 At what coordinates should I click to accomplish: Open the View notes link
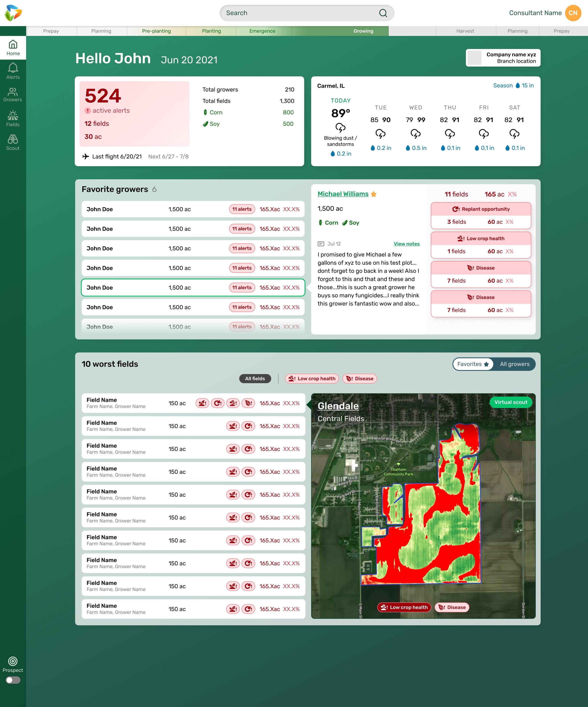[x=406, y=244]
